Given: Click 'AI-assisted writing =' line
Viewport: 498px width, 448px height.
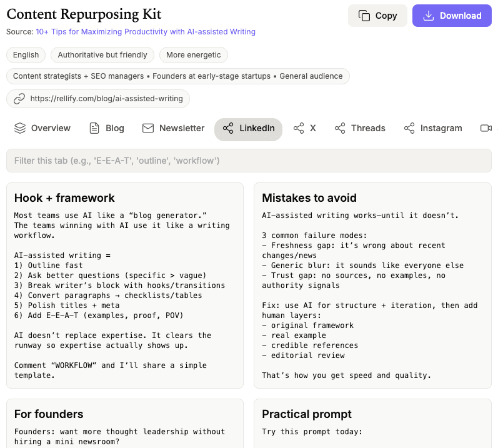Looking at the screenshot, I should pos(62,256).
